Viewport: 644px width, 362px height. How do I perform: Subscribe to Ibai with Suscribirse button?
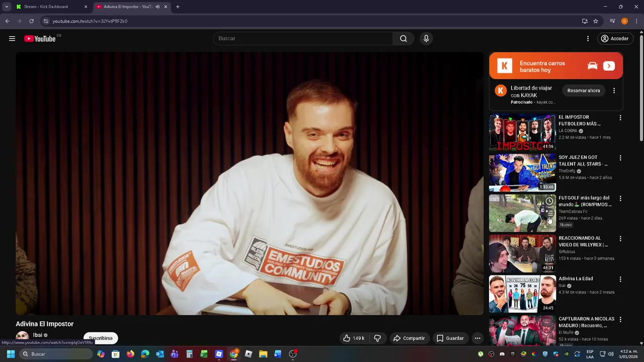coord(101,338)
